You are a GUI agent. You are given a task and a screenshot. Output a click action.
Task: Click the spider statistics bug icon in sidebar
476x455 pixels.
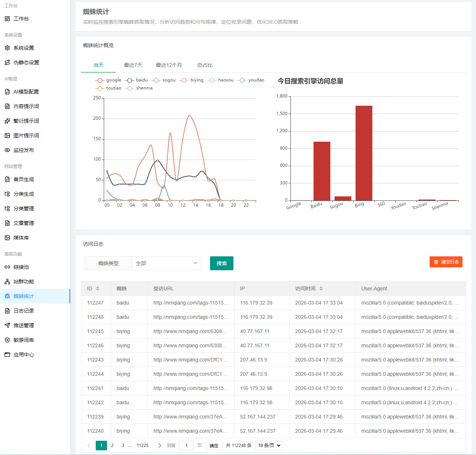[x=7, y=296]
